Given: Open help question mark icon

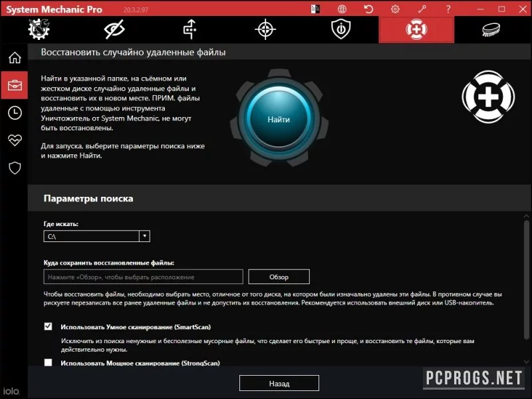Looking at the screenshot, I should pos(448,9).
